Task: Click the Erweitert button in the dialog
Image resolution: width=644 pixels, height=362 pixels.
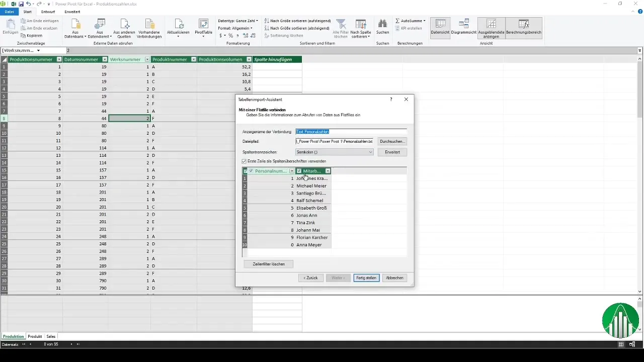Action: coord(392,152)
